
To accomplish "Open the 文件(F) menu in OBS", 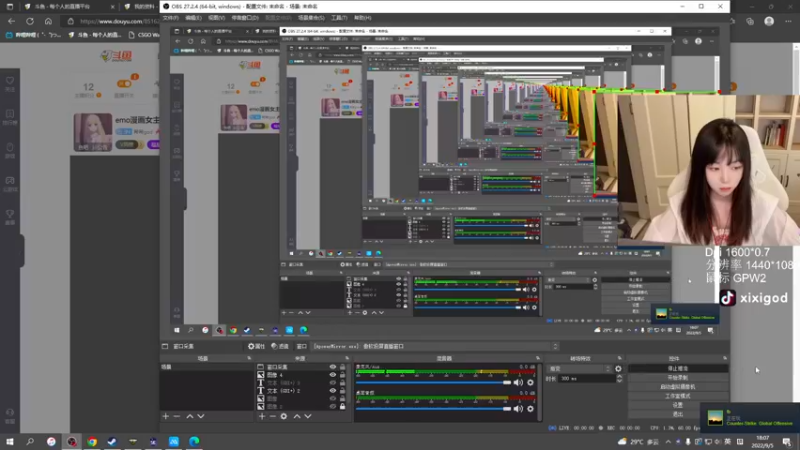I will tap(170, 18).
